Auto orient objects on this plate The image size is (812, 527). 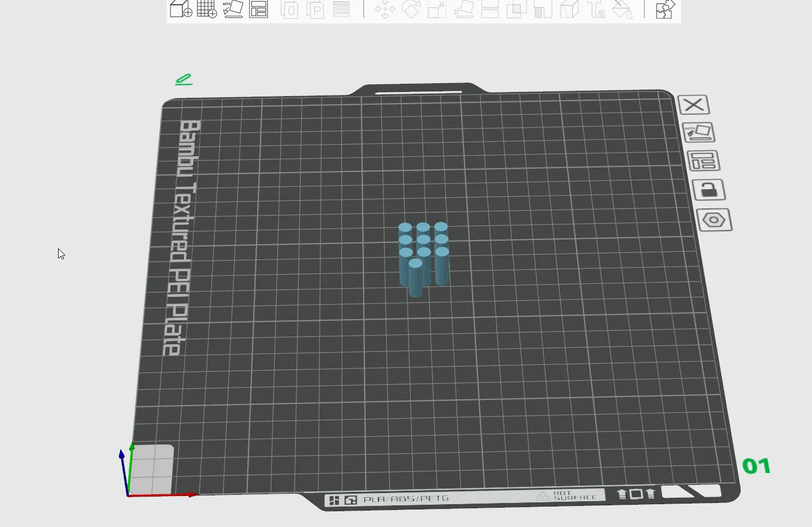(698, 132)
